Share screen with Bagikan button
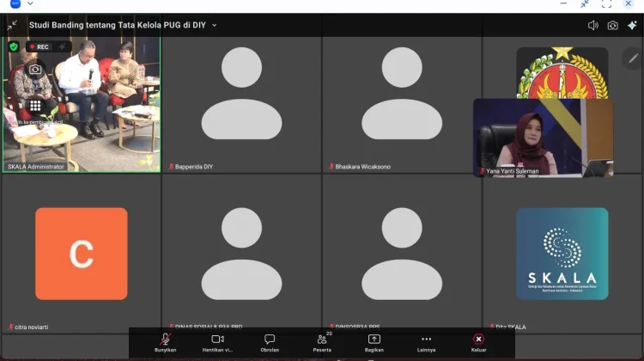 [374, 343]
